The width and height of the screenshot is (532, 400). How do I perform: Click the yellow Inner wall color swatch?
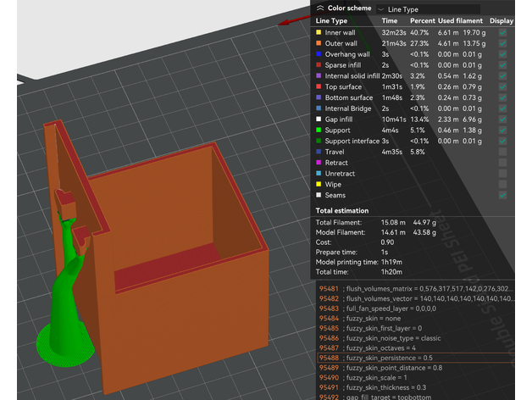319,32
